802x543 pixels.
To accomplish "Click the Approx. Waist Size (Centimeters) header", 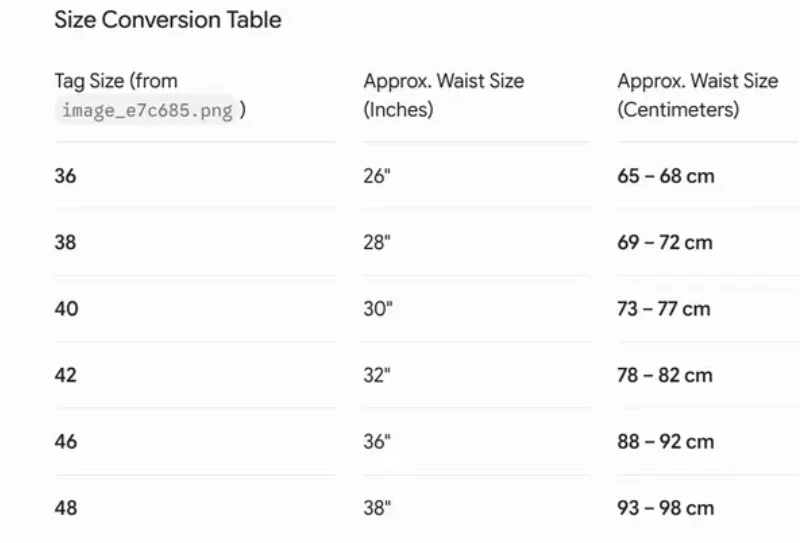I will click(698, 95).
